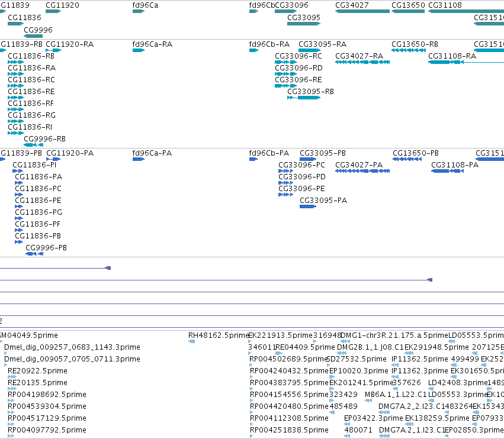
Task: Click transcript CG11836-RC
Action: click(16, 86)
